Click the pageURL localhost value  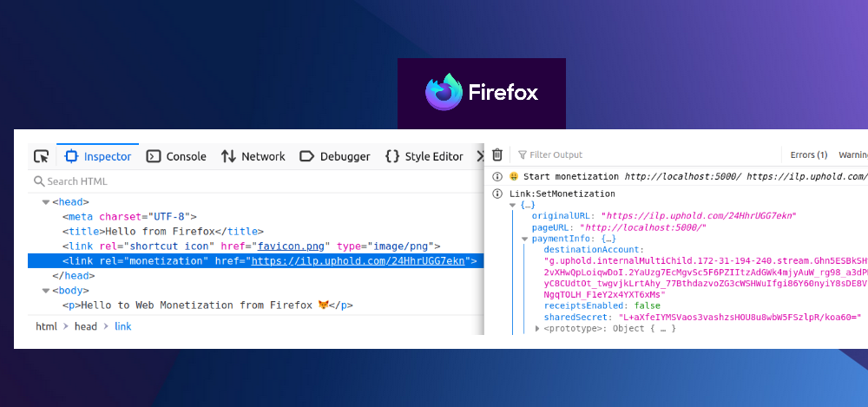point(642,227)
